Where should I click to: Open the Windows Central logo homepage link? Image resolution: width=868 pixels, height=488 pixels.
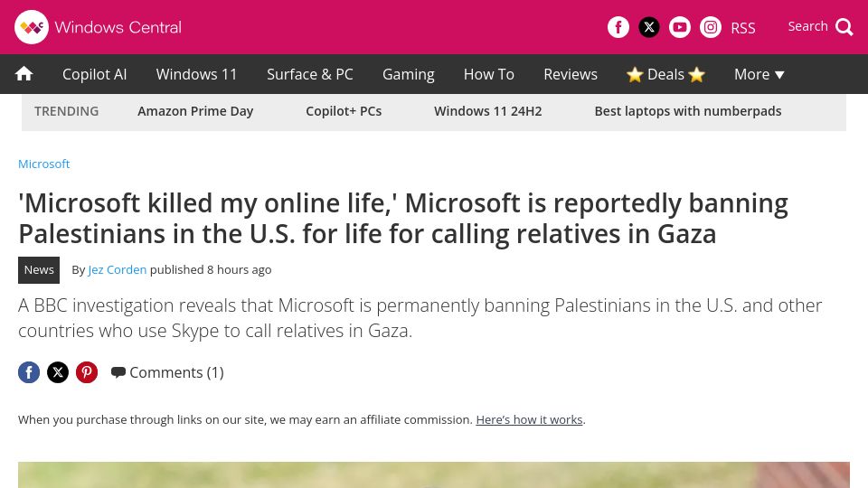[98, 27]
